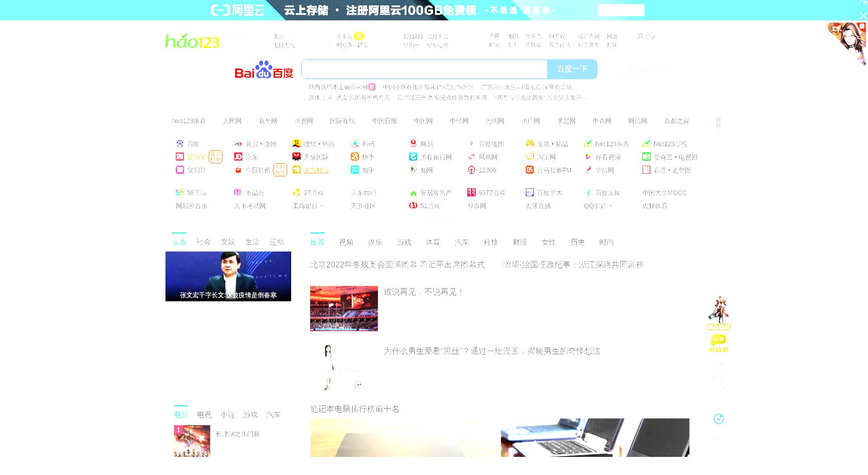
Task: Click the iQiyi icon beside 爱奇艺·电视剧
Action: (x=646, y=157)
